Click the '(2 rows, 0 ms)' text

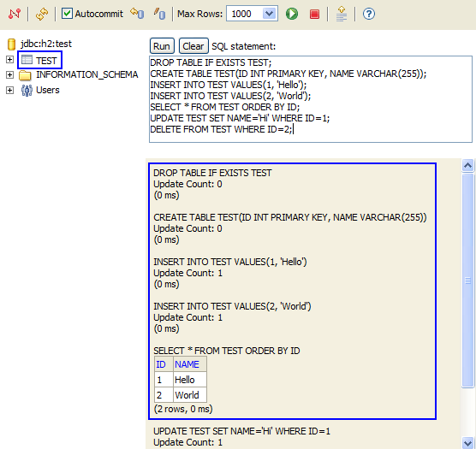coord(183,409)
